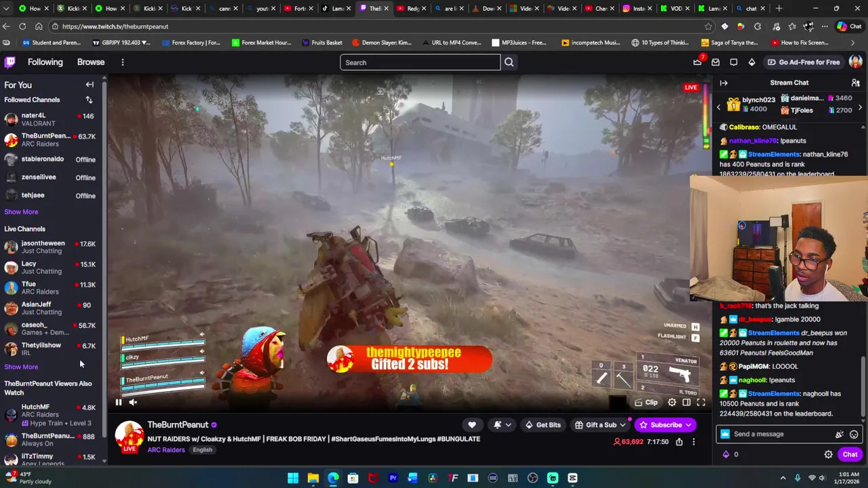Open the chat community users icon
Viewport: 868px width, 488px height.
coord(856,83)
